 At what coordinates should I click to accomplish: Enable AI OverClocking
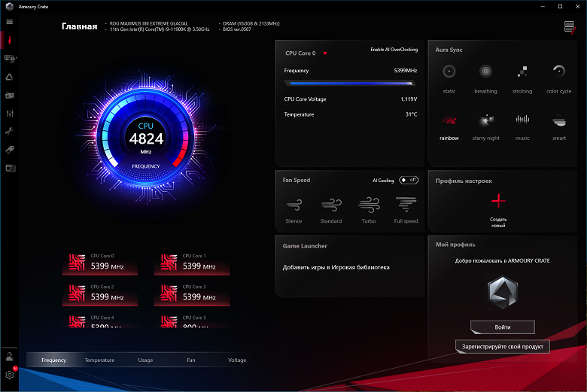pyautogui.click(x=394, y=50)
